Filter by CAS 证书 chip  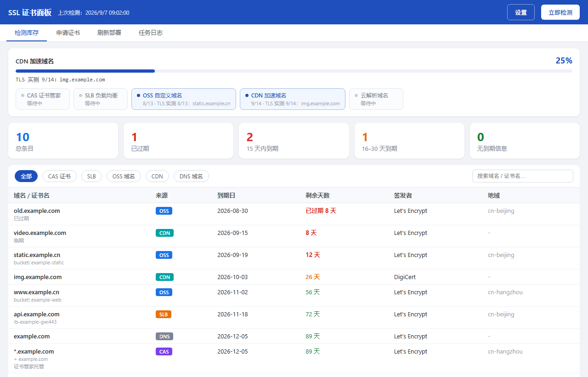(x=59, y=176)
